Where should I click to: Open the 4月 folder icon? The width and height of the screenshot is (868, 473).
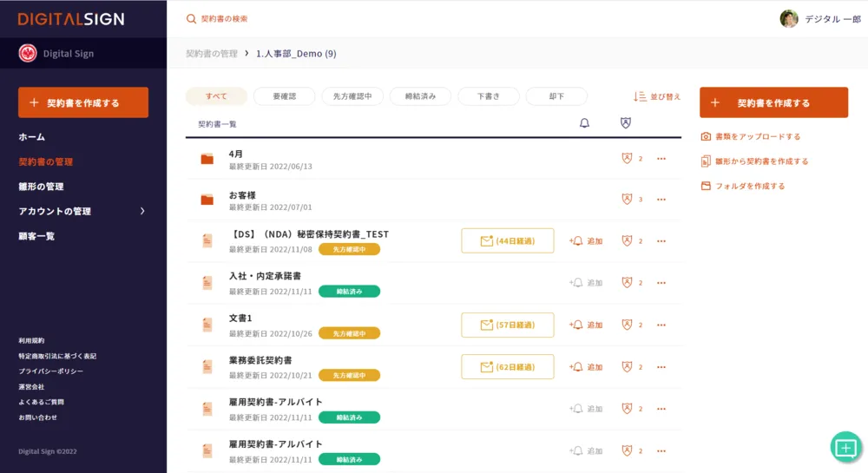(x=207, y=159)
